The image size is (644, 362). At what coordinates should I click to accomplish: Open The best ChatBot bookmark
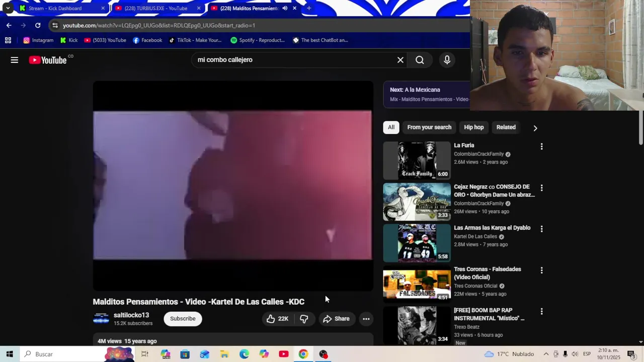click(x=320, y=40)
